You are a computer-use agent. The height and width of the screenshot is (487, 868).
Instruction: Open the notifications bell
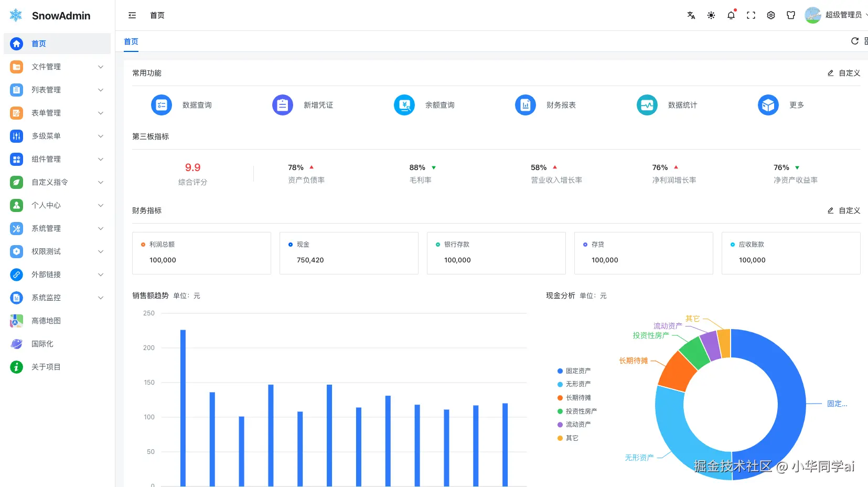731,15
